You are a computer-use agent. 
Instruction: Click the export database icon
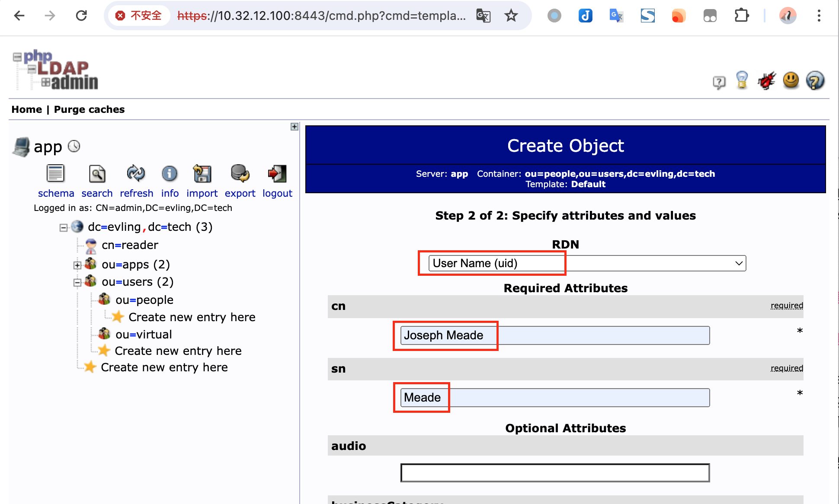pos(240,174)
